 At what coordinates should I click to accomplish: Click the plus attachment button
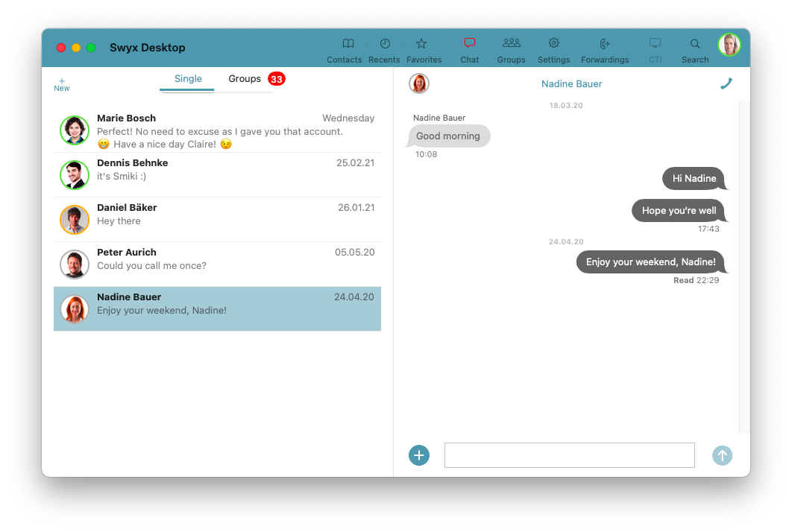click(x=419, y=455)
